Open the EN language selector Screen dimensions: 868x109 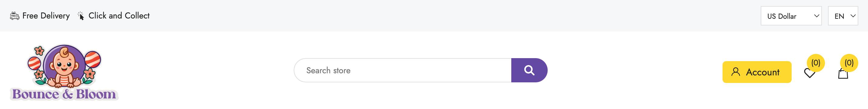[x=843, y=16]
